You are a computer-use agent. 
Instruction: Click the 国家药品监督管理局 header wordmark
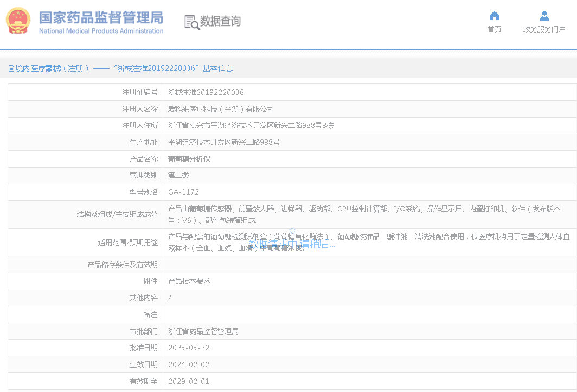click(101, 17)
